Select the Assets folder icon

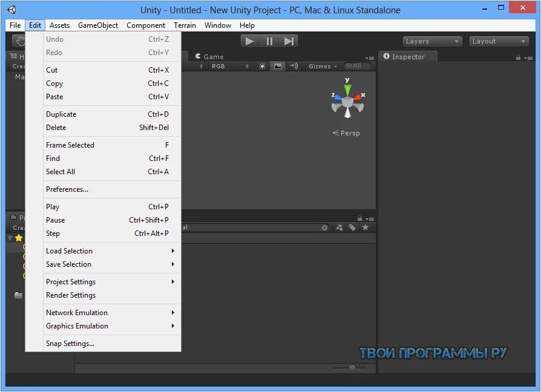tap(18, 295)
